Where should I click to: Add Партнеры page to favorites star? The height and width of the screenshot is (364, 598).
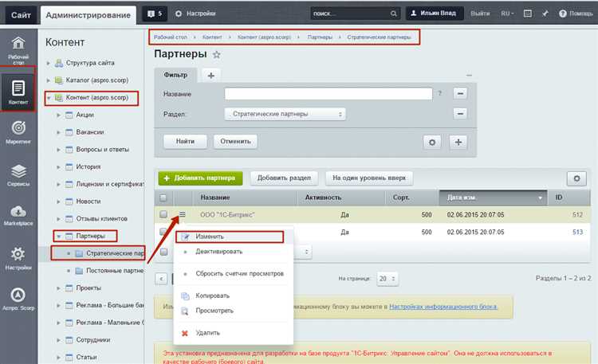pos(217,54)
